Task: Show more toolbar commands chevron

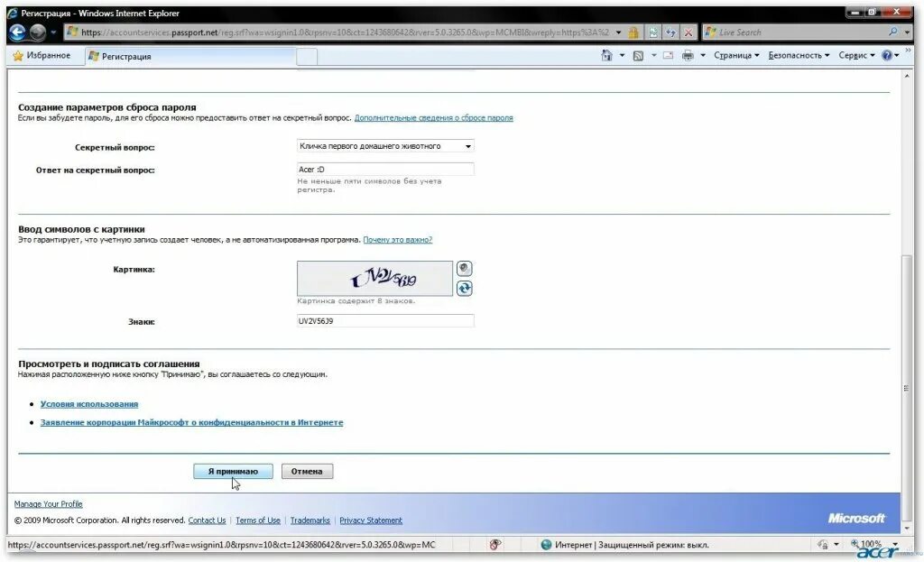Action: coord(908,51)
